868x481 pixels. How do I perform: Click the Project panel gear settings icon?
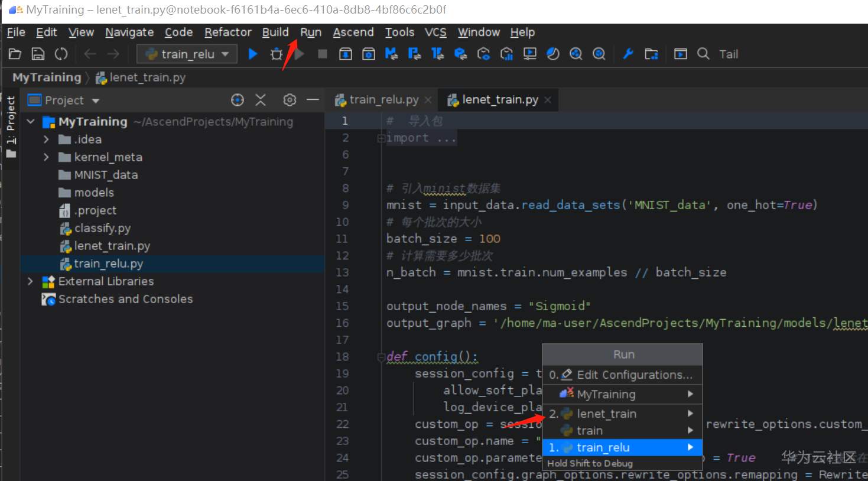pyautogui.click(x=289, y=100)
